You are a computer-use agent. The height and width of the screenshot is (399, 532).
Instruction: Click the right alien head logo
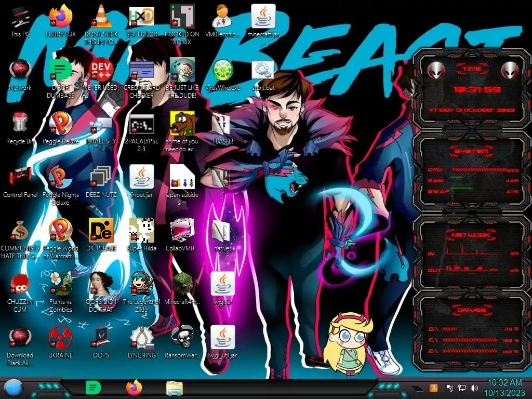click(510, 71)
